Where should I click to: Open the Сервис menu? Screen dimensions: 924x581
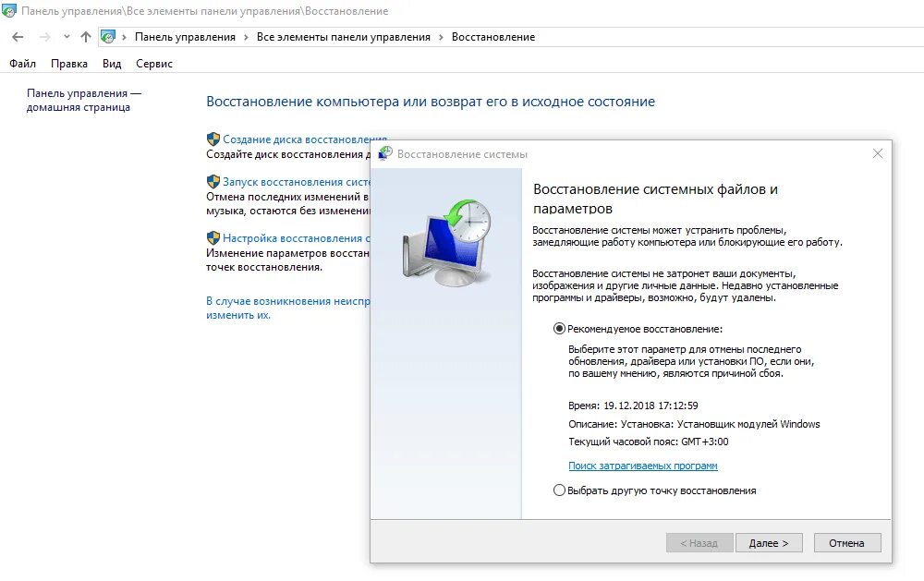tap(153, 64)
